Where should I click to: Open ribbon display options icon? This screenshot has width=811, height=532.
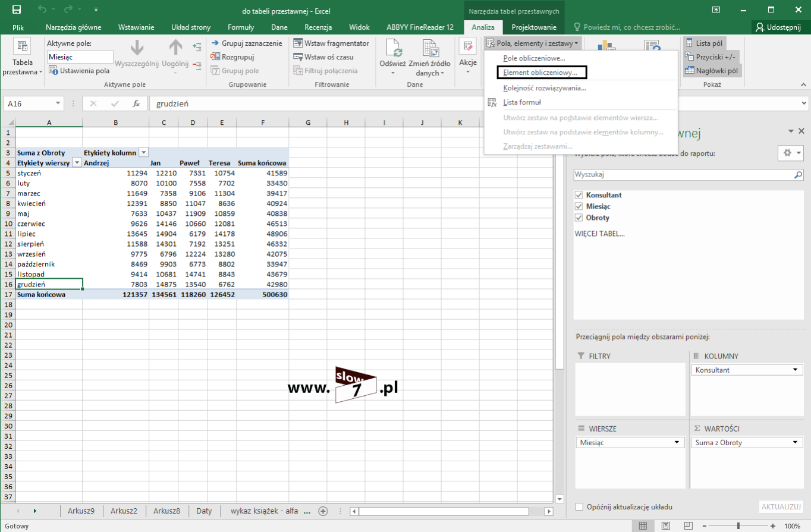coord(716,10)
